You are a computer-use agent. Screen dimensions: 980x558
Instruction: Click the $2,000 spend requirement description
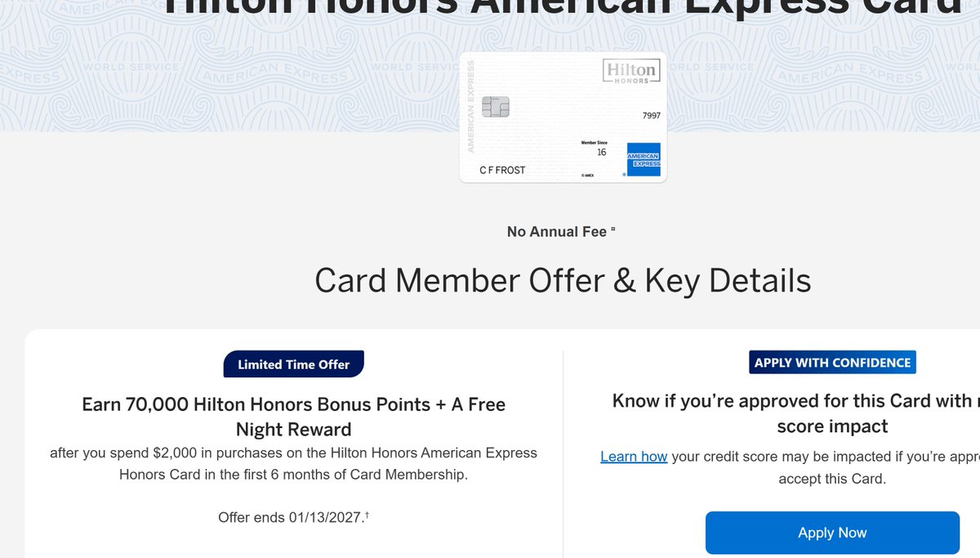tap(294, 463)
